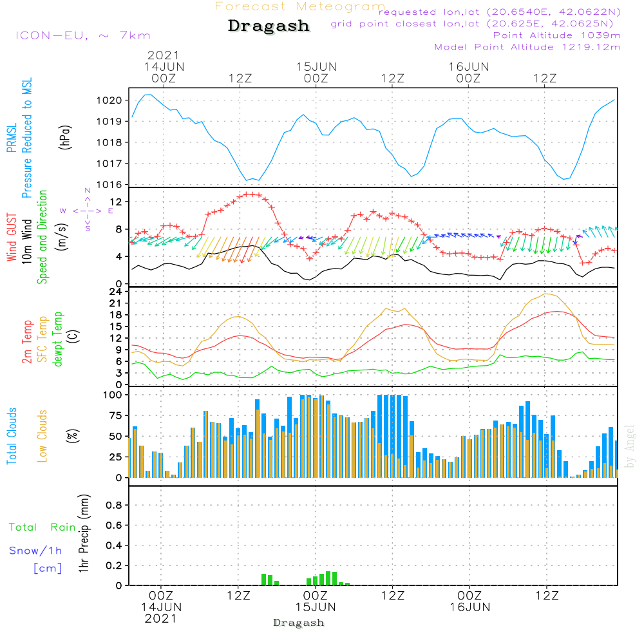Click the green Total Rain legend label
The image size is (644, 644).
point(43,527)
